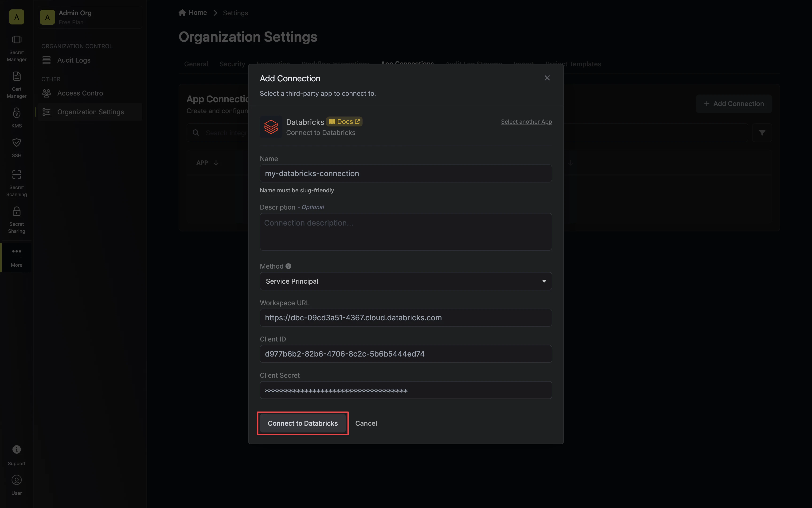Open the User profile icon

[x=16, y=480]
